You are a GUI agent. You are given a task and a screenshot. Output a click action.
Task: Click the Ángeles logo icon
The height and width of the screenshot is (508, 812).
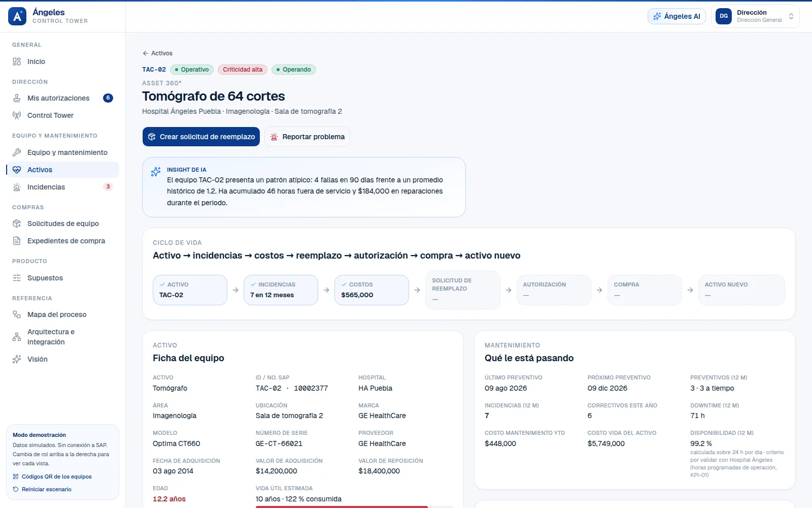coord(17,16)
